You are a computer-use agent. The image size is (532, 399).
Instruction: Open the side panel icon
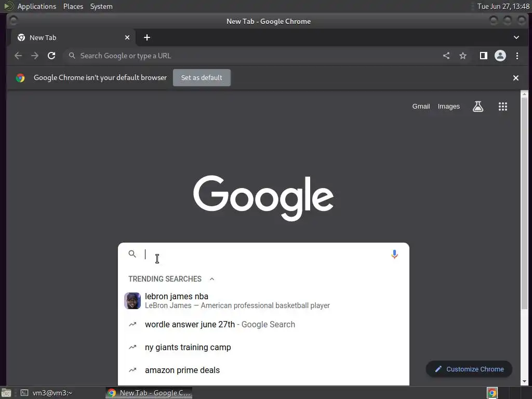pos(484,56)
